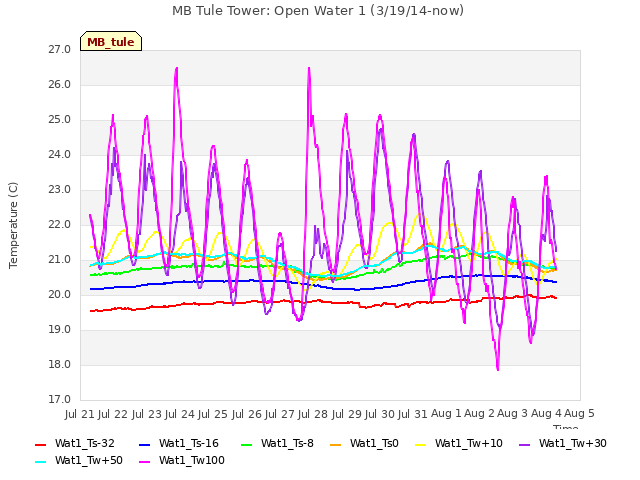Click the Jul 27 x-axis date label
640x480 pixels.
click(x=280, y=414)
